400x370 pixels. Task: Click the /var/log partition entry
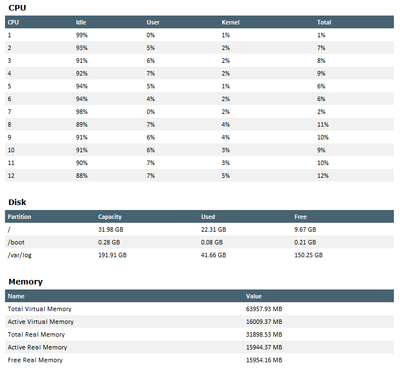(x=20, y=255)
